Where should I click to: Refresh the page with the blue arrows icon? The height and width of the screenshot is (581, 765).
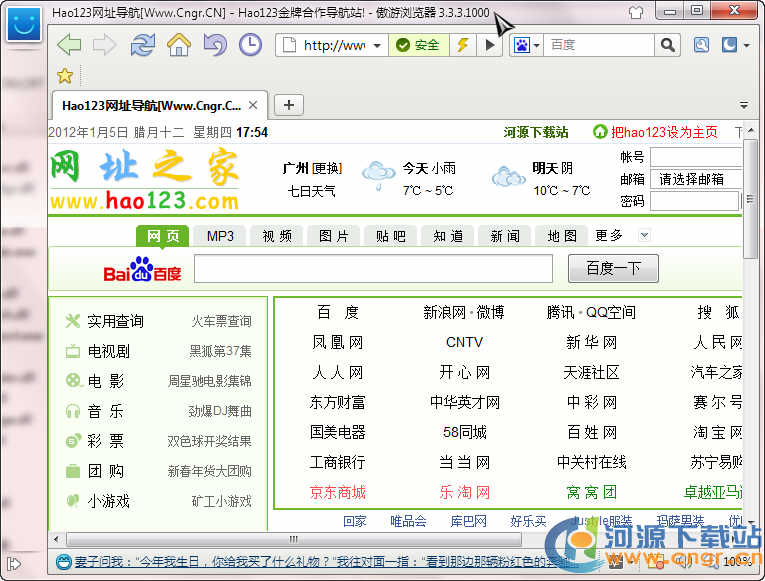[x=142, y=45]
